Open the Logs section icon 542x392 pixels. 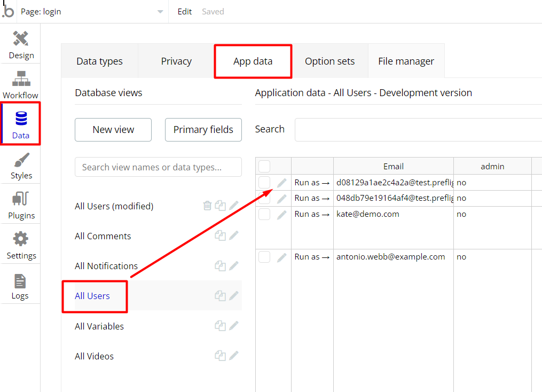(20, 285)
